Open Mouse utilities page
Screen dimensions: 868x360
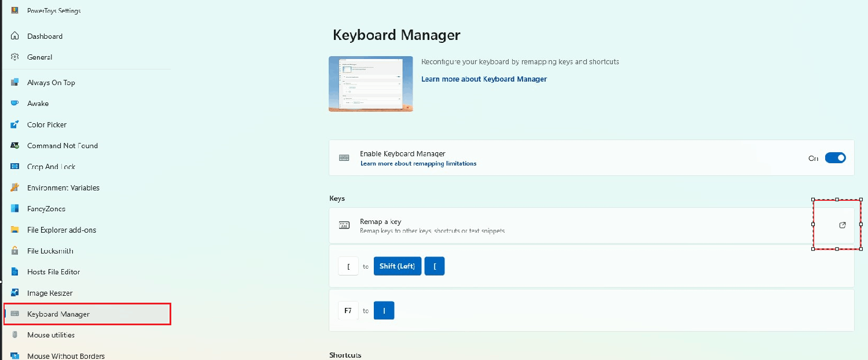(x=51, y=335)
